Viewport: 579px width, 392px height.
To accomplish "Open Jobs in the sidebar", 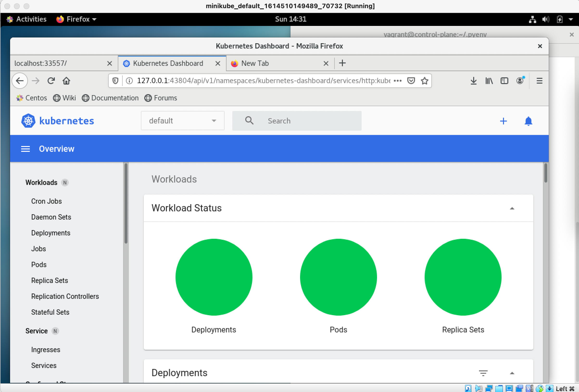I will tap(39, 249).
